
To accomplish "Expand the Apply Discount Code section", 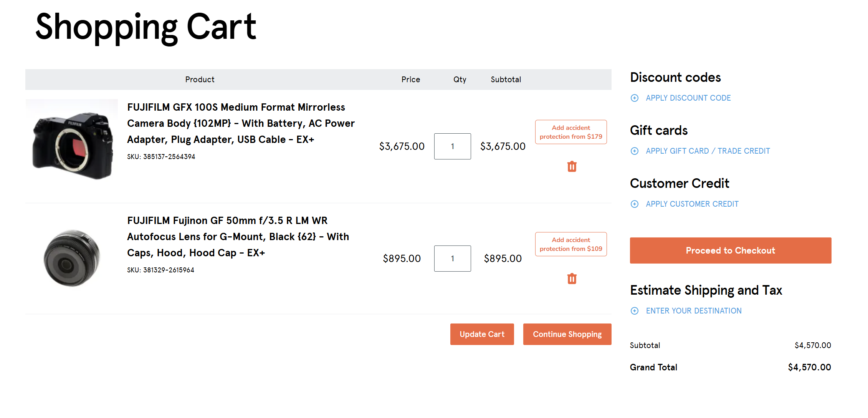I will pyautogui.click(x=688, y=98).
